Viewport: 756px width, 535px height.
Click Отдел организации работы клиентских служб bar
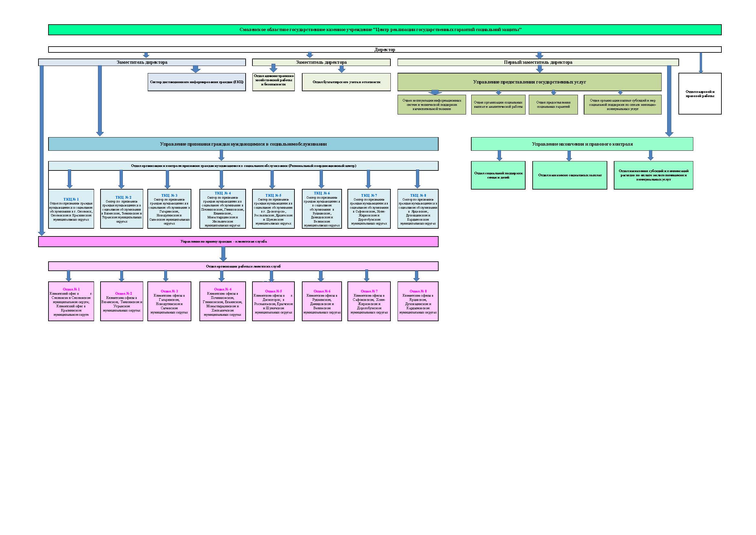(243, 266)
